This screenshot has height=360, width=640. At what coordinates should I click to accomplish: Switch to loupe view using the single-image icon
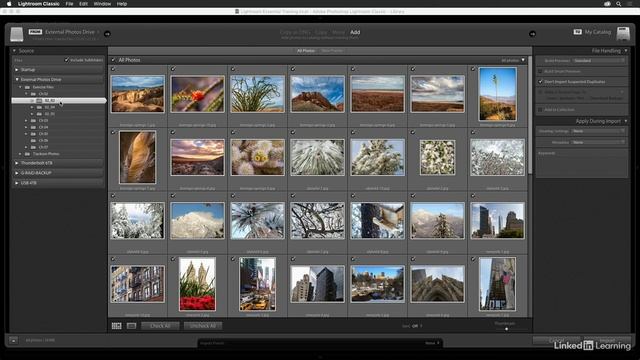tap(131, 326)
